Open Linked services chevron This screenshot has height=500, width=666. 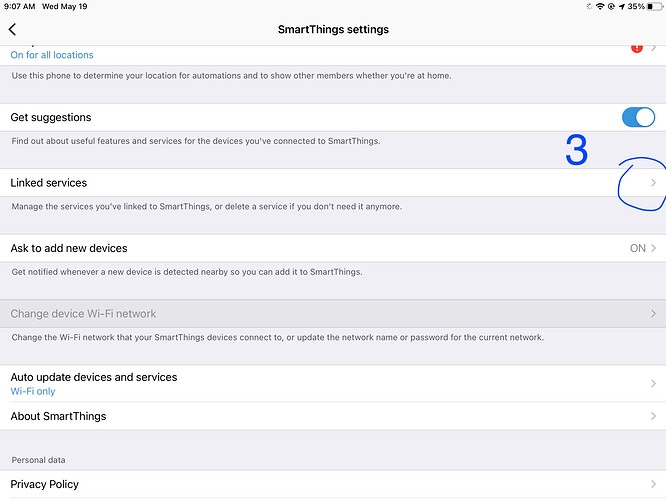click(x=653, y=183)
